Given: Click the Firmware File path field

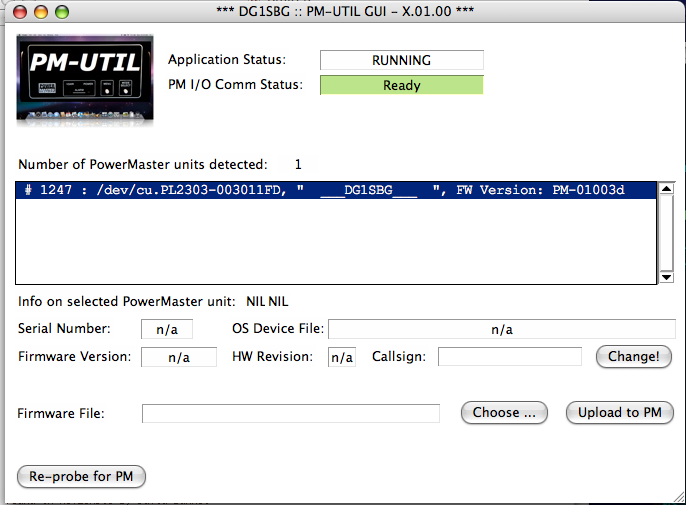Looking at the screenshot, I should 290,413.
